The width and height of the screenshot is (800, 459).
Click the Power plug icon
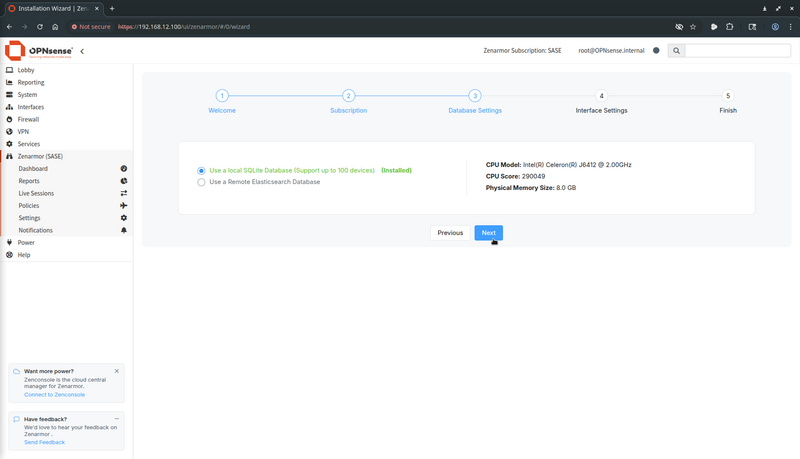tap(9, 242)
